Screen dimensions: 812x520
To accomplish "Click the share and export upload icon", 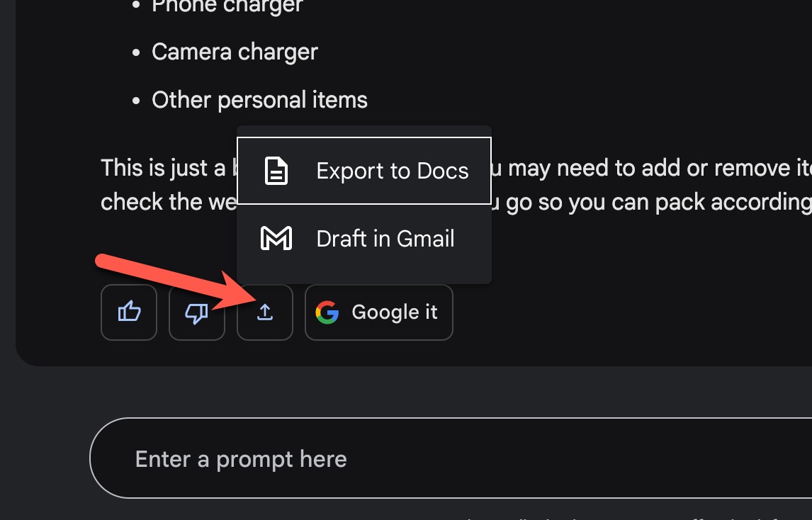I will 264,312.
